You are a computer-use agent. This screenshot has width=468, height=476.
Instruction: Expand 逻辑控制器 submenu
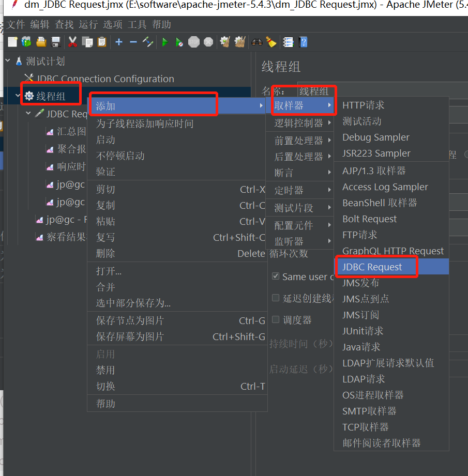click(x=300, y=123)
